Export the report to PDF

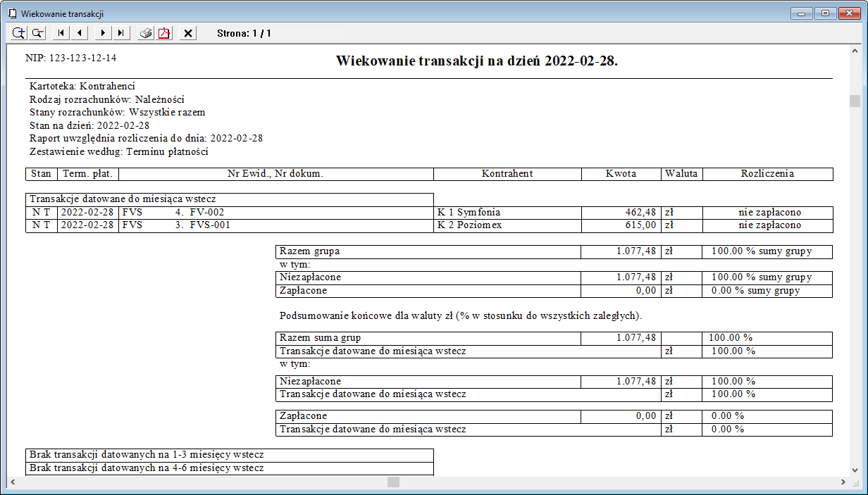tap(164, 33)
